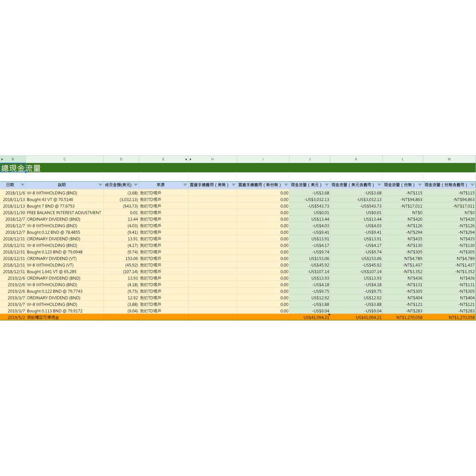Expand hidden columns arrow left of column H
The image size is (476, 476).
click(191, 159)
